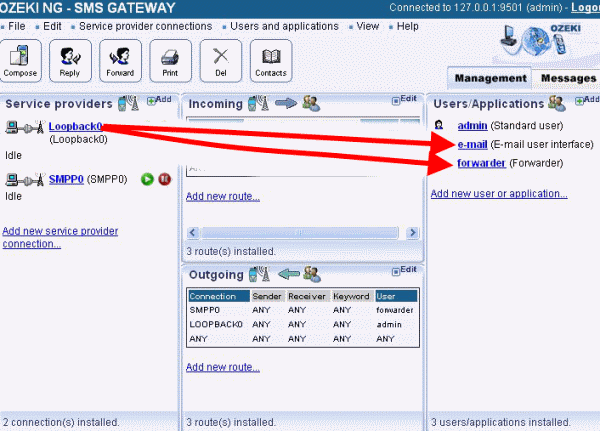Click the Loopback0 connection icon
The width and height of the screenshot is (600, 431).
[25, 127]
